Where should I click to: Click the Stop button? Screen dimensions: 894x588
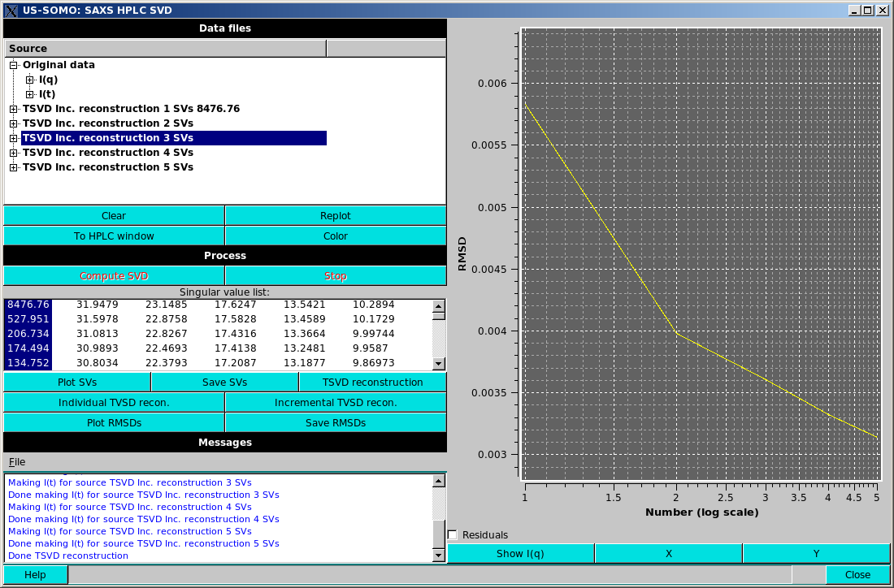[335, 275]
